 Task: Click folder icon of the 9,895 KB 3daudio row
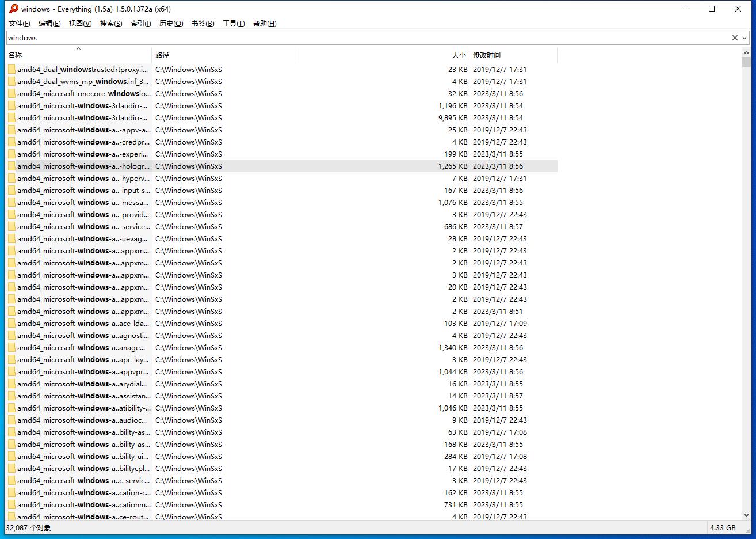tap(12, 117)
